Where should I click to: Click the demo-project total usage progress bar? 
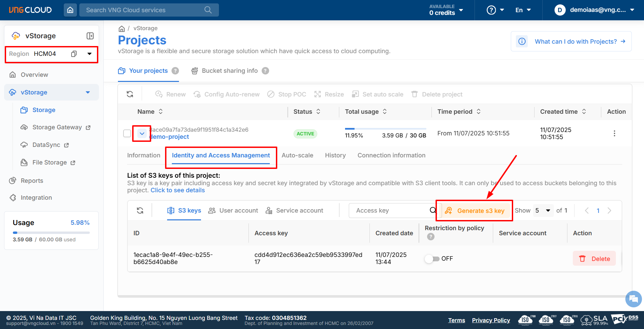coord(385,129)
